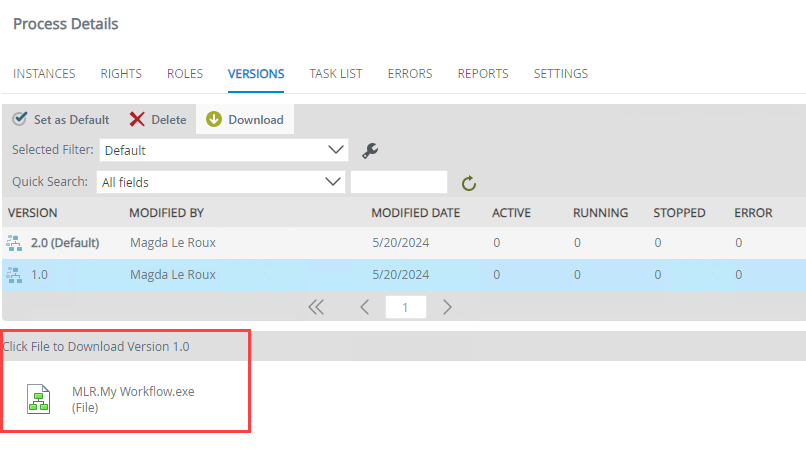This screenshot has width=806, height=452.
Task: Jump to first page double arrow
Action: click(x=316, y=307)
